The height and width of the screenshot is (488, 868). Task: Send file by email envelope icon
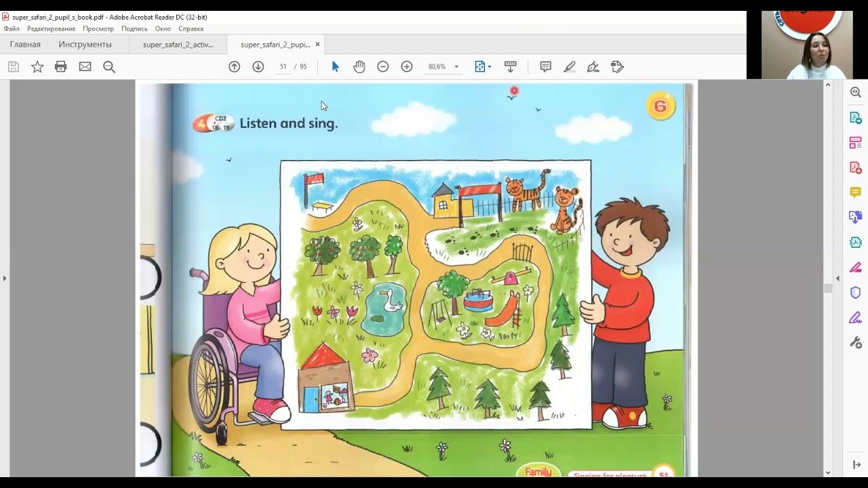tap(85, 66)
